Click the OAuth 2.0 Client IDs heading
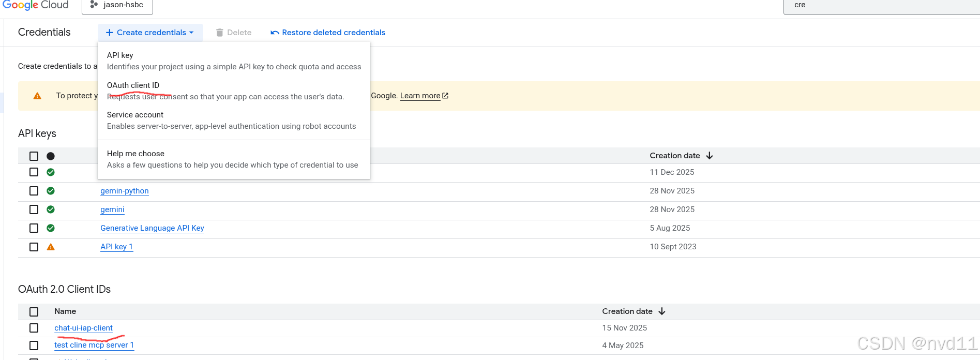Viewport: 980px width, 360px height. tap(64, 289)
